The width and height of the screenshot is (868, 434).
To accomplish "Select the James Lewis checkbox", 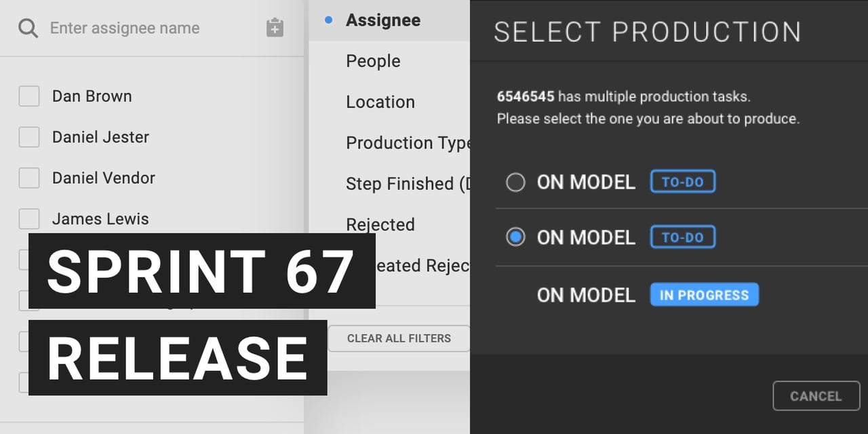I will click(29, 218).
